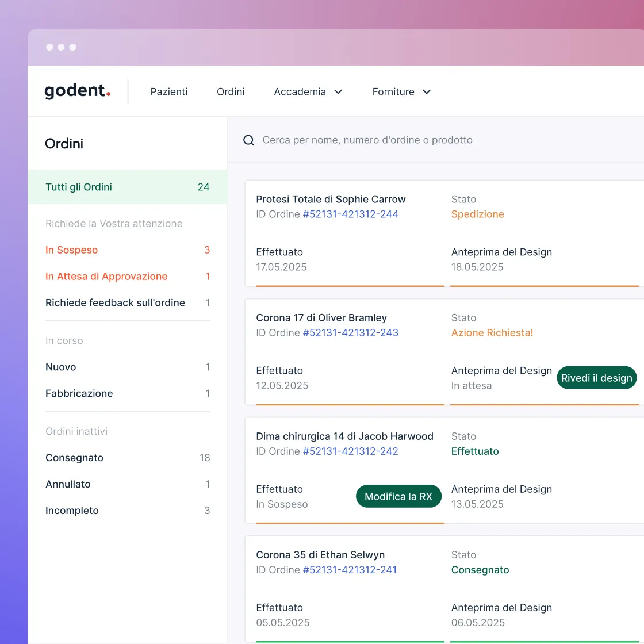This screenshot has width=644, height=644.
Task: Click the date 06.05.2025
Action: tap(478, 623)
